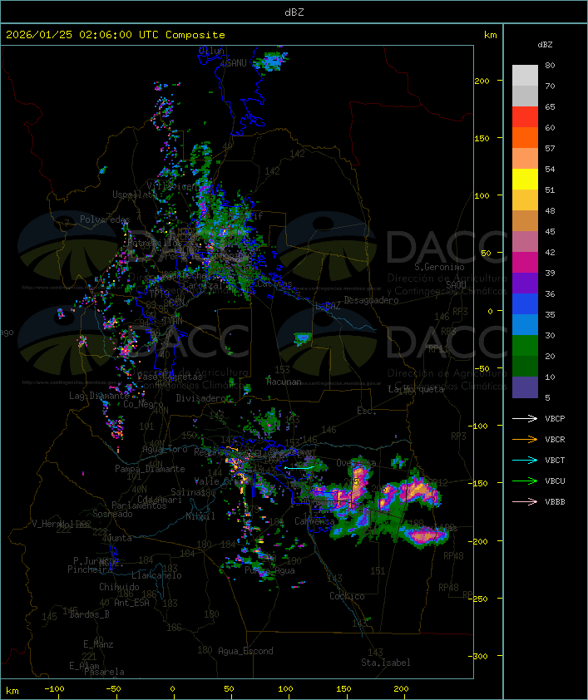The width and height of the screenshot is (588, 700).
Task: Click the cyan VBCT arrow icon
Action: coord(525,460)
